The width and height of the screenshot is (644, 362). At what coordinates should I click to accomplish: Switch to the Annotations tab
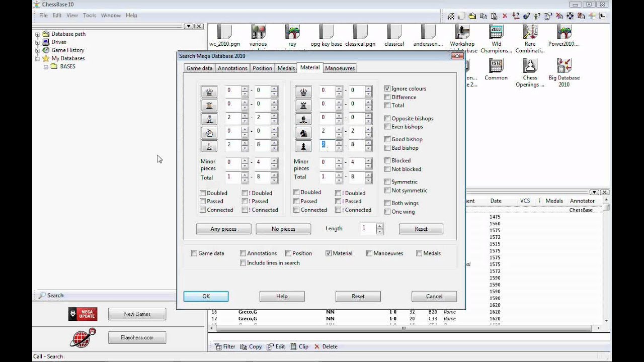(232, 68)
